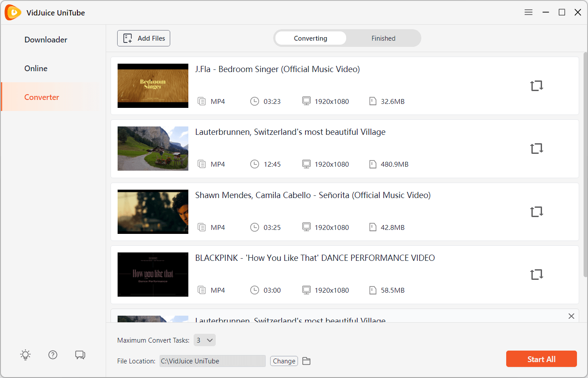Screen dimensions: 588x378
Task: Expand the Maximum Convert Tasks dropdown
Action: click(x=205, y=340)
